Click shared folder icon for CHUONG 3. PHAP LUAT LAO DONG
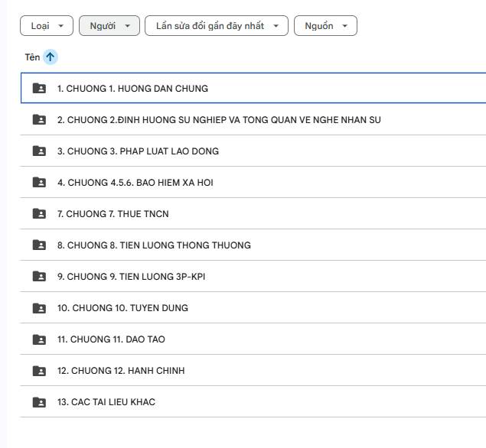 pyautogui.click(x=39, y=151)
